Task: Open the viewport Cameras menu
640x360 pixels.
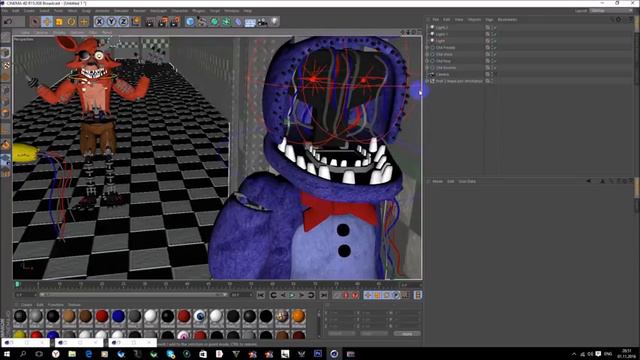Action: (x=40, y=32)
